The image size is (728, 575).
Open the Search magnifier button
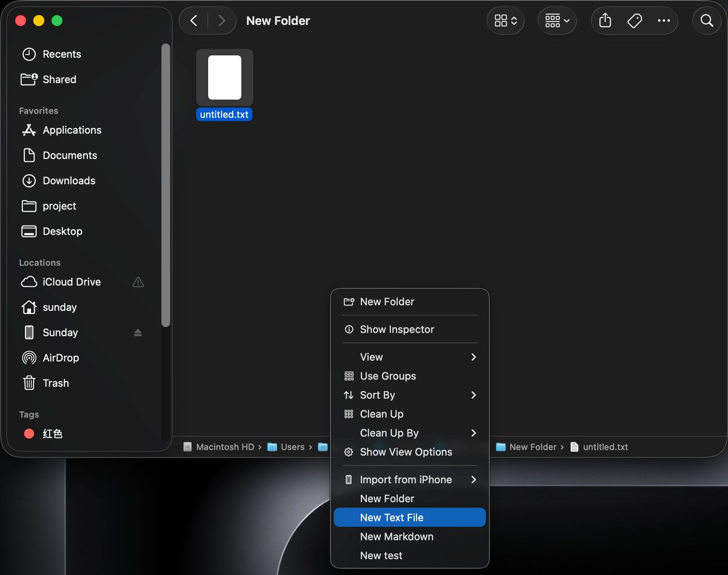point(707,21)
